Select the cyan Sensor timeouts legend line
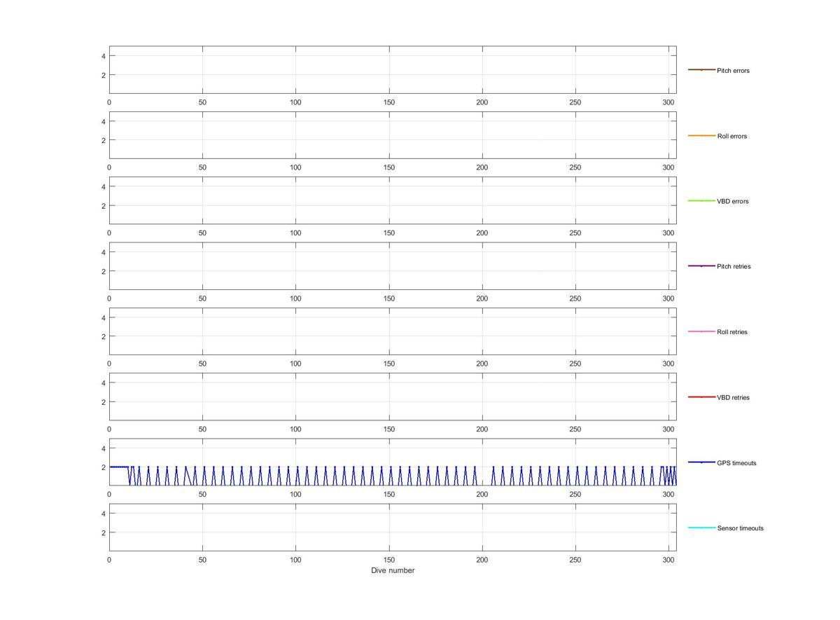This screenshot has height=620, width=840. tap(701, 528)
